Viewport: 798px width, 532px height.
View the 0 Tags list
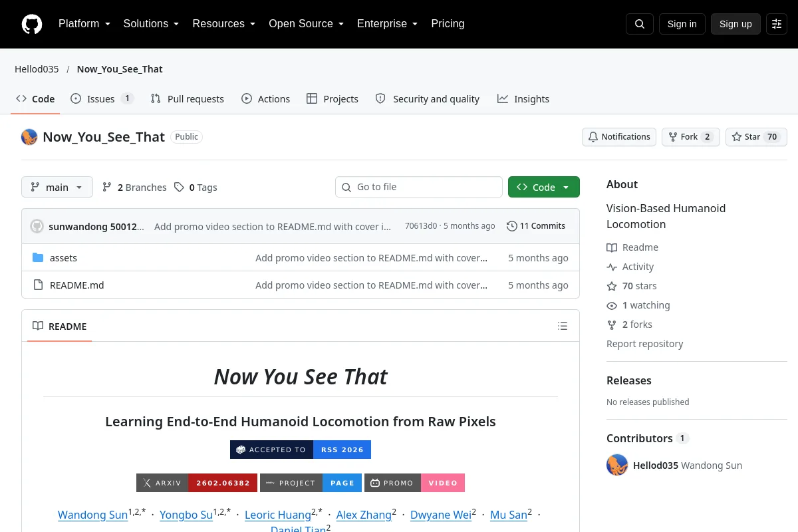tap(196, 188)
